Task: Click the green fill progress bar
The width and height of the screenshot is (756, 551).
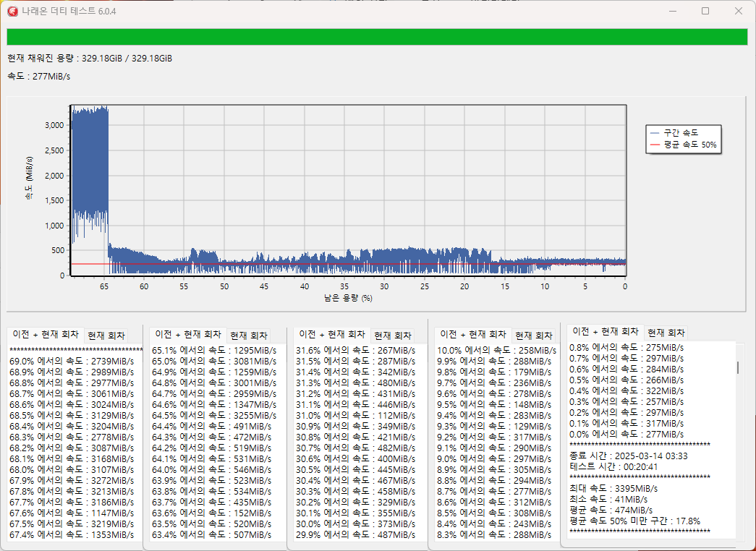Action: pos(377,37)
